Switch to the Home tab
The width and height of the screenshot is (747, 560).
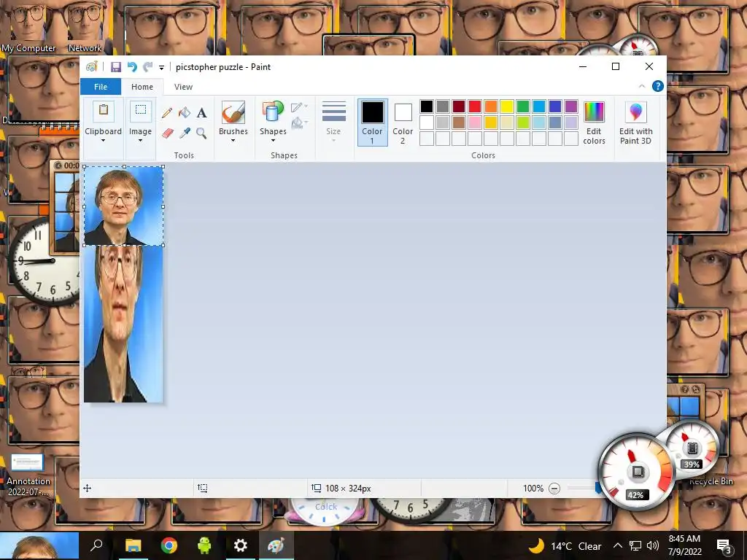142,87
